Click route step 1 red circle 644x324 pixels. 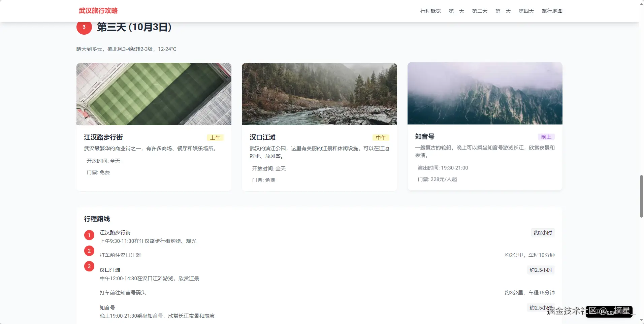tap(89, 235)
